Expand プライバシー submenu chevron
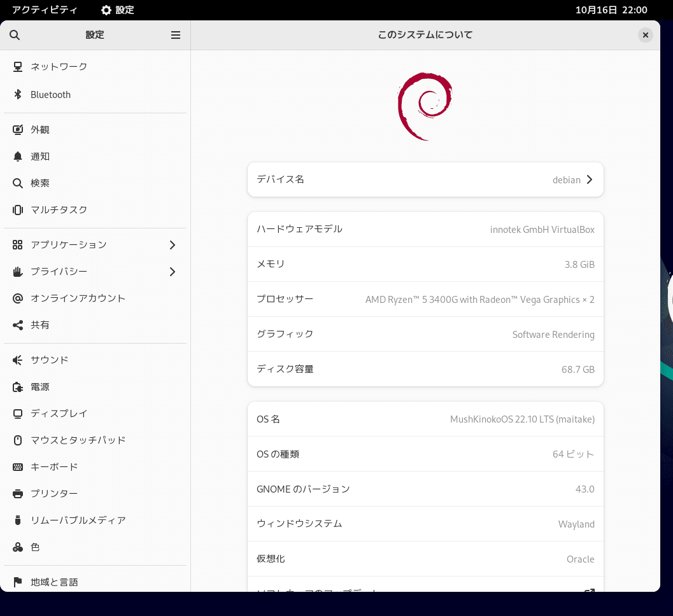 [x=173, y=272]
